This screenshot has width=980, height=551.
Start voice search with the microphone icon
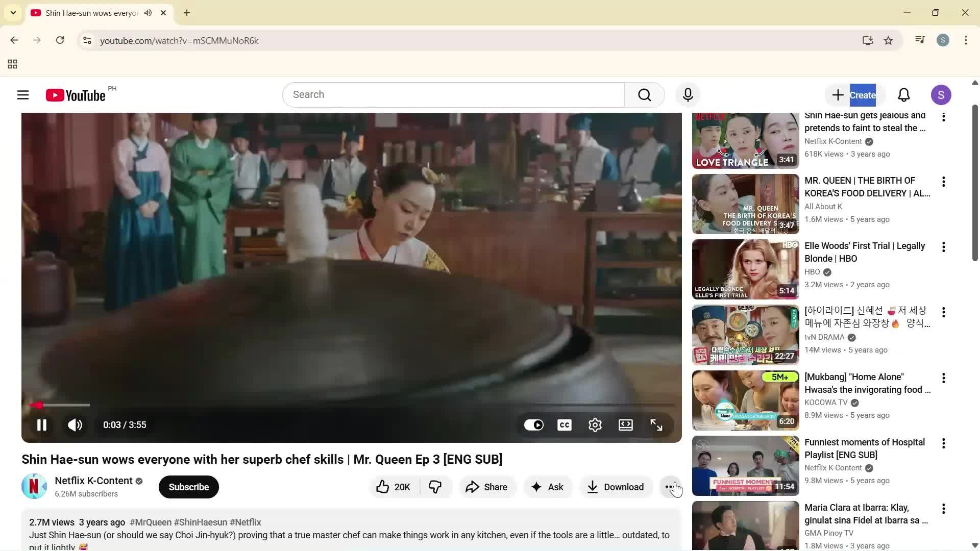(x=688, y=94)
